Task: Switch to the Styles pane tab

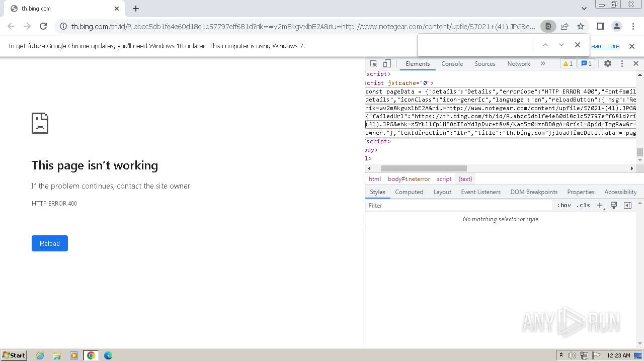Action: (x=377, y=192)
